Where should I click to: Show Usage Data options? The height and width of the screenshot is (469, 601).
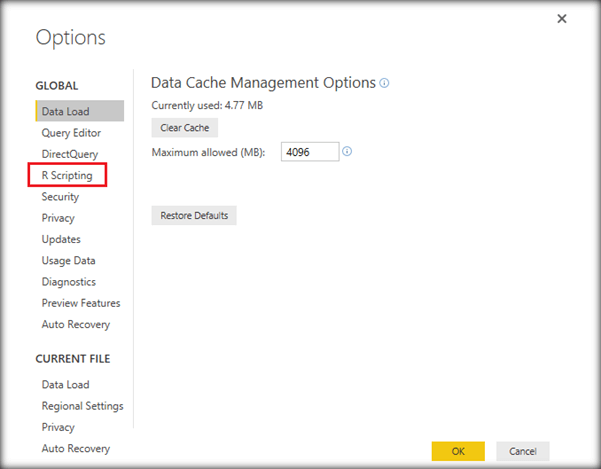click(x=68, y=261)
